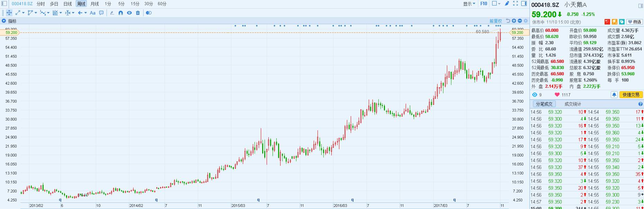The height and width of the screenshot is (209, 644).
Task: Click the 000418.SZ ticker code at top-left
Action: pyautogui.click(x=22, y=4)
